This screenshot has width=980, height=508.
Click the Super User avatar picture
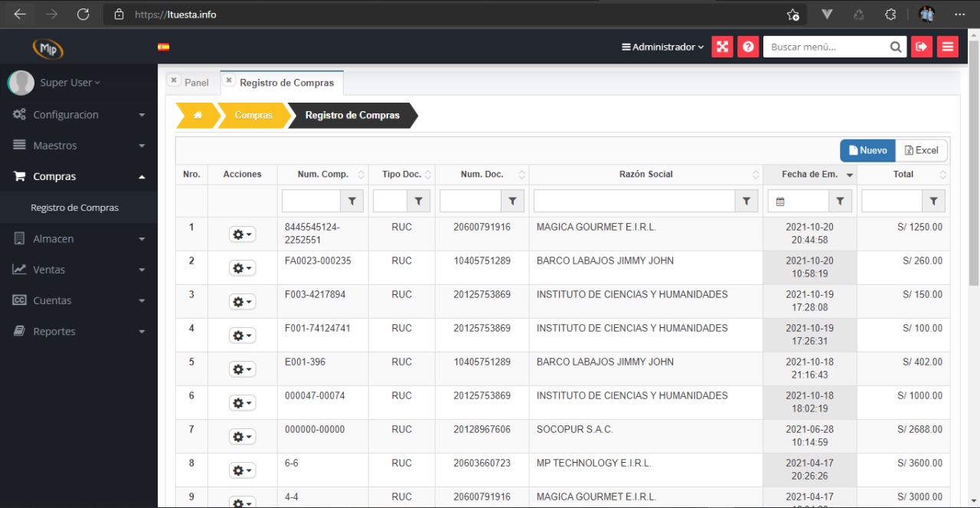21,83
